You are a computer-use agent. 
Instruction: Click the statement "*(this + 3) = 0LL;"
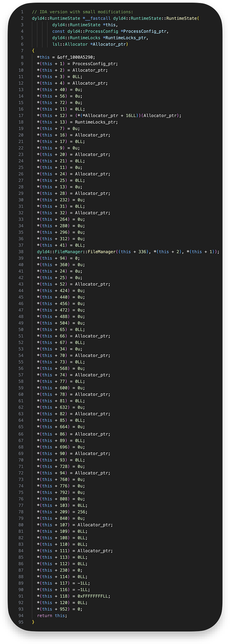point(59,77)
